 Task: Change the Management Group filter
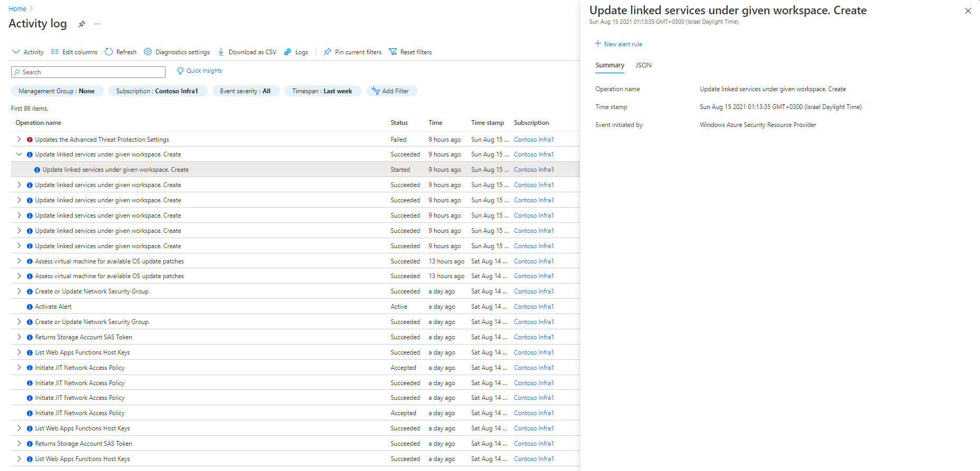tap(57, 91)
